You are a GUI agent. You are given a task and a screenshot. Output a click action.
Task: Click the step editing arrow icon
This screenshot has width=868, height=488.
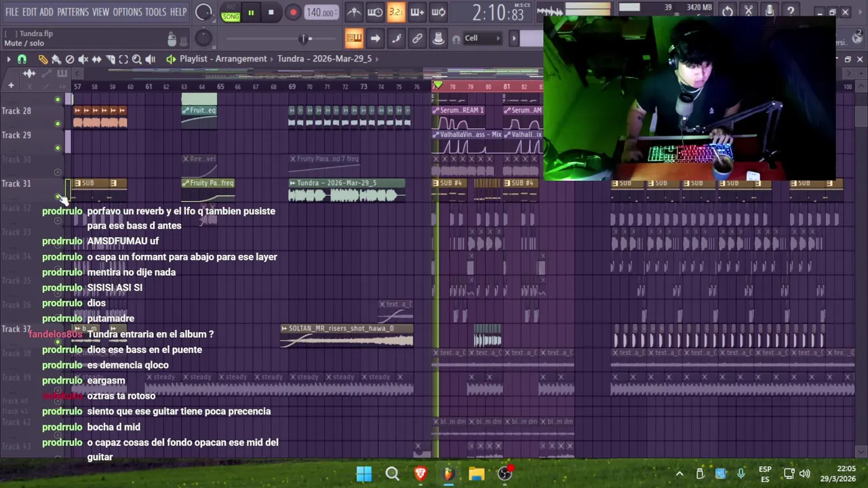coord(375,38)
